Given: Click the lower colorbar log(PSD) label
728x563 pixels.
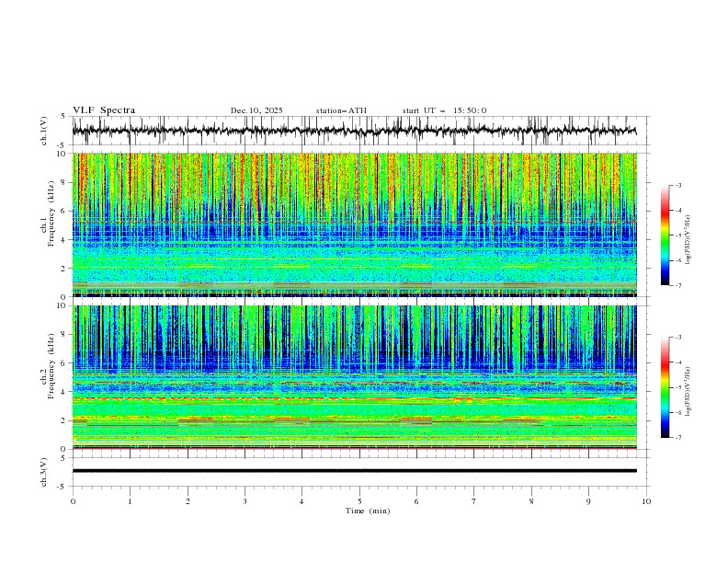Looking at the screenshot, I should [688, 392].
